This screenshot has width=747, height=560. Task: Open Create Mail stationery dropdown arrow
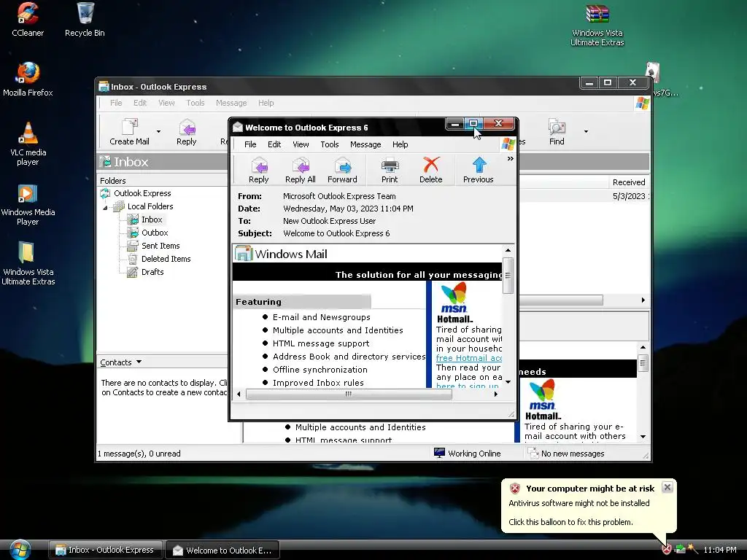pyautogui.click(x=158, y=131)
